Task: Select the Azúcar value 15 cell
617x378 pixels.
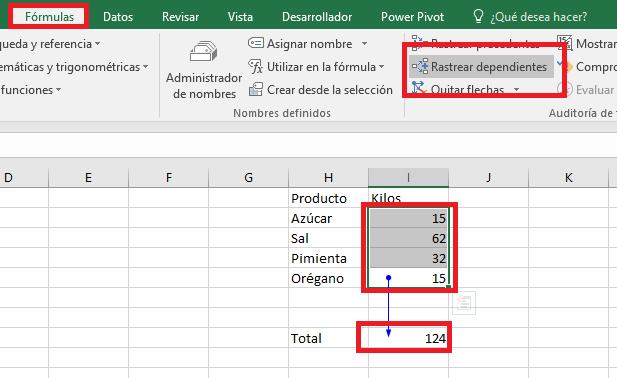Action: tap(408, 218)
